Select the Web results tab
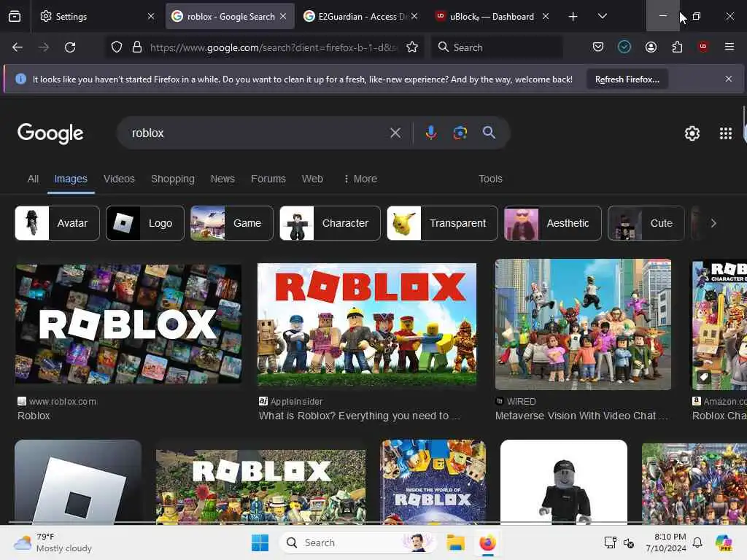This screenshot has width=747, height=560. point(312,179)
